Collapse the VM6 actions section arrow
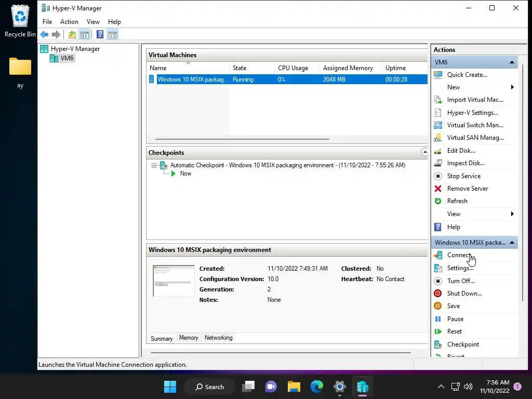The height and width of the screenshot is (399, 532). tap(512, 62)
